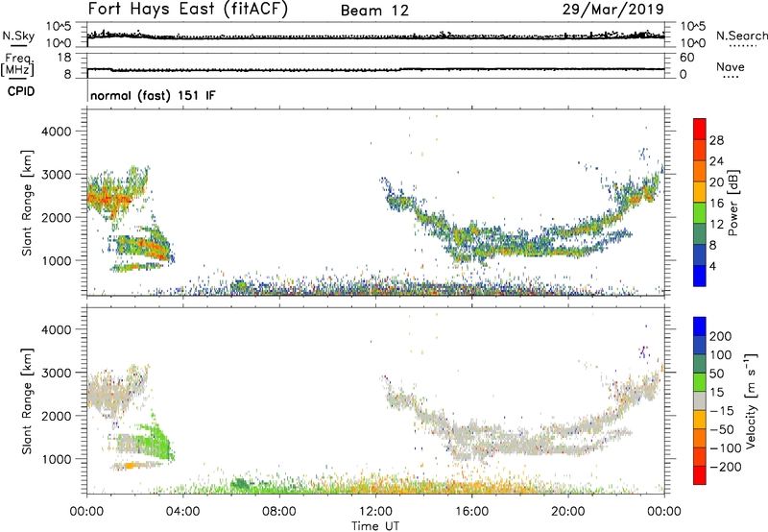
Task: Click the '4' Power scale value
Action: (x=713, y=266)
